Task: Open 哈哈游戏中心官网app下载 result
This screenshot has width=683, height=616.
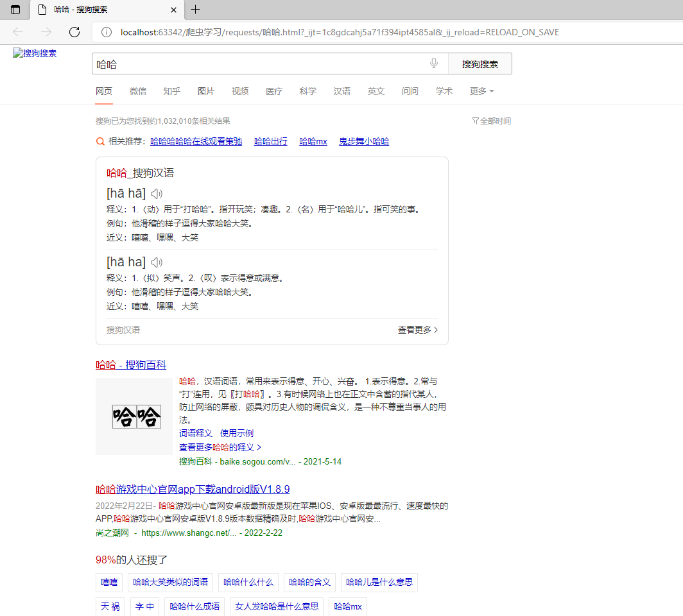Action: point(193,490)
